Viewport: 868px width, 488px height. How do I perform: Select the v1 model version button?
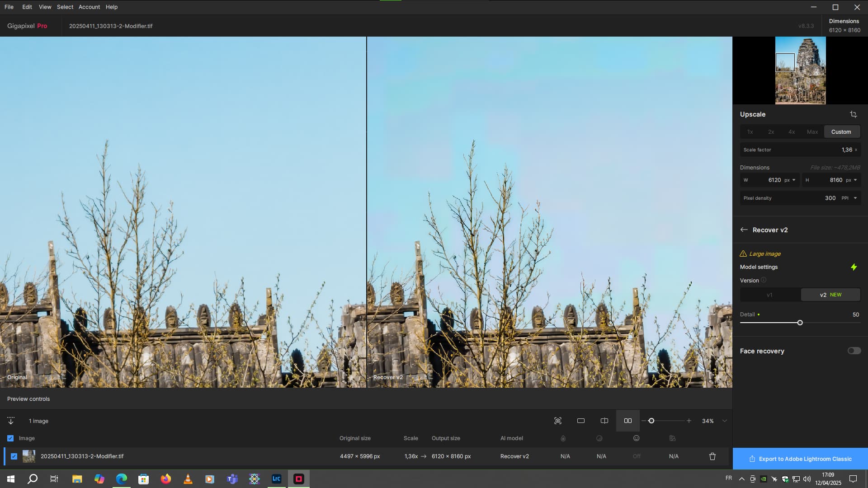769,295
